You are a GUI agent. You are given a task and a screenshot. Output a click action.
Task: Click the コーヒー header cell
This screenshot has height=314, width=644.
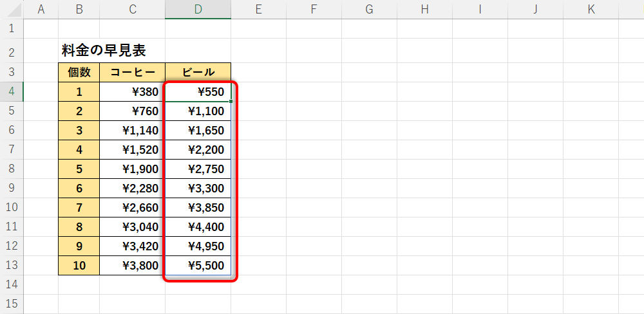tap(132, 72)
